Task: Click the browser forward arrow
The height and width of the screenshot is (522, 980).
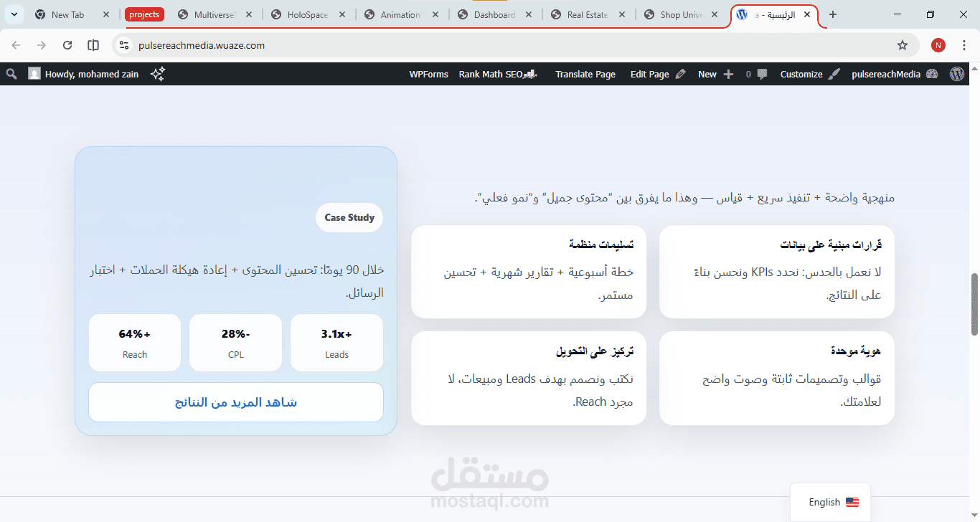Action: [42, 45]
